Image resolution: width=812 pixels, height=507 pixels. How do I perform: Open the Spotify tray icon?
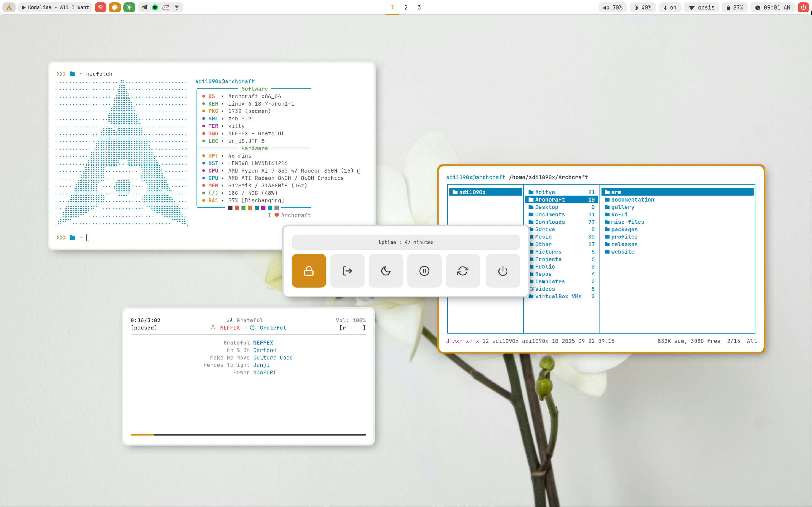click(x=155, y=7)
